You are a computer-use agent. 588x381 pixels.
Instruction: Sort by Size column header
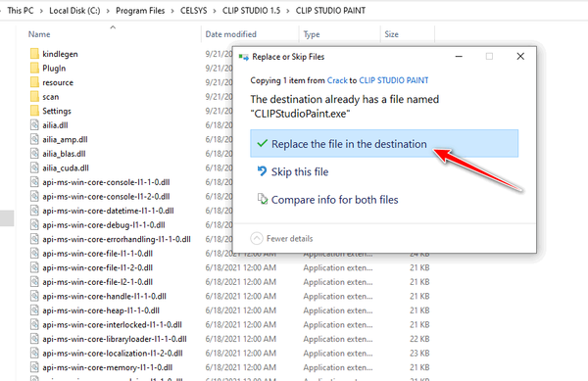391,34
